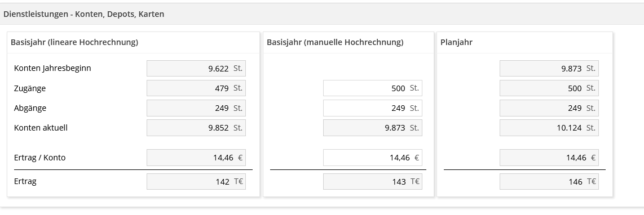The width and height of the screenshot is (644, 215).
Task: Select the linear Ertrag / Konto field
Action: tap(196, 158)
